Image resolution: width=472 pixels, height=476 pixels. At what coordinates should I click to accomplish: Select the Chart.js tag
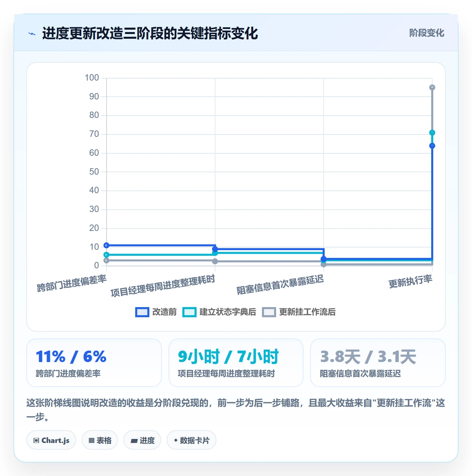(51, 440)
